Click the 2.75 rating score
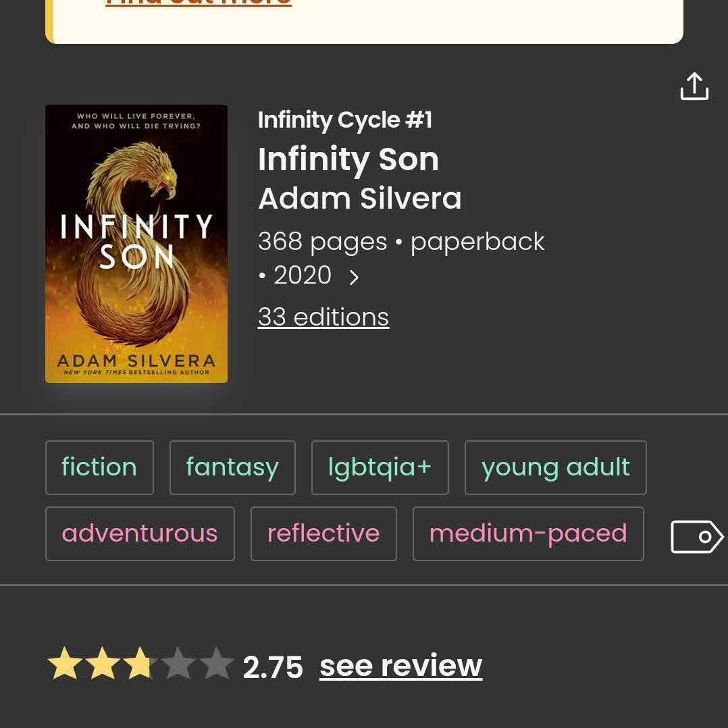The width and height of the screenshot is (728, 728). pyautogui.click(x=273, y=667)
